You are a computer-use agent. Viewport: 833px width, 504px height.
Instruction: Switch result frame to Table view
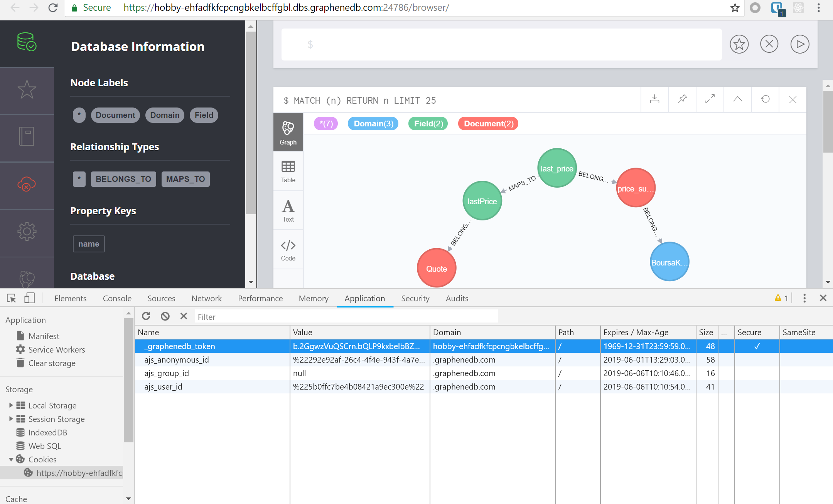click(288, 171)
